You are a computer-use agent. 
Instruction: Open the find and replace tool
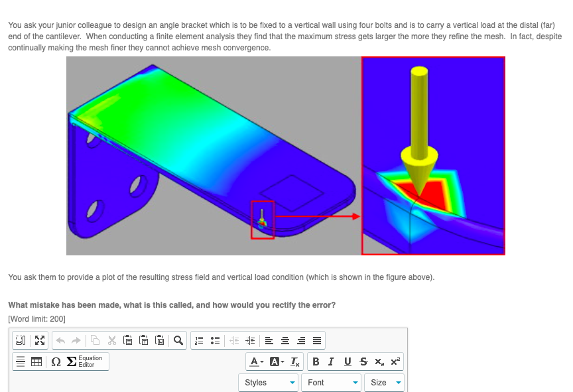pyautogui.click(x=179, y=340)
